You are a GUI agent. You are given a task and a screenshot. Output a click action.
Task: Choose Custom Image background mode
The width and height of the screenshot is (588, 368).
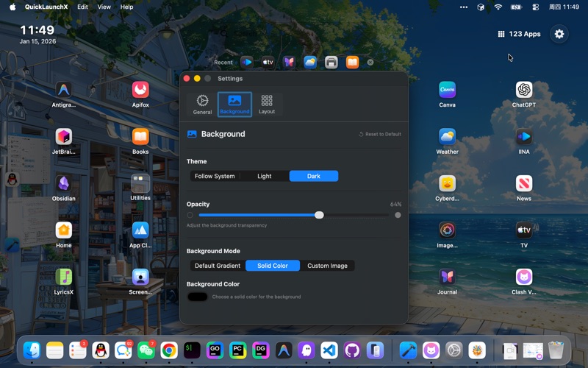[327, 266]
